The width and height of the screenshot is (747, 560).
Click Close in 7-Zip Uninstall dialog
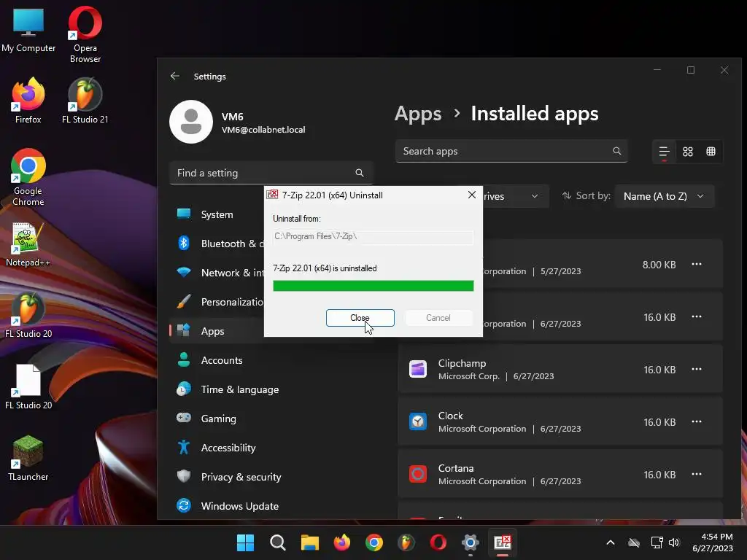point(360,318)
